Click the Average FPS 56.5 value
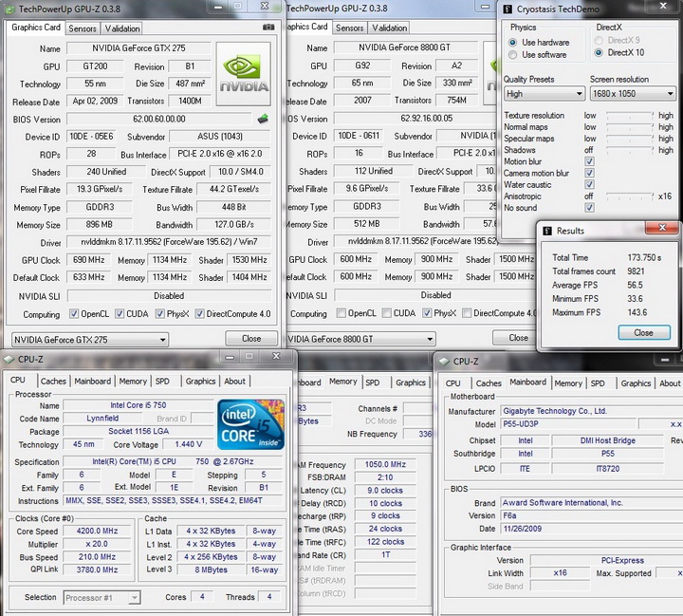 (635, 285)
